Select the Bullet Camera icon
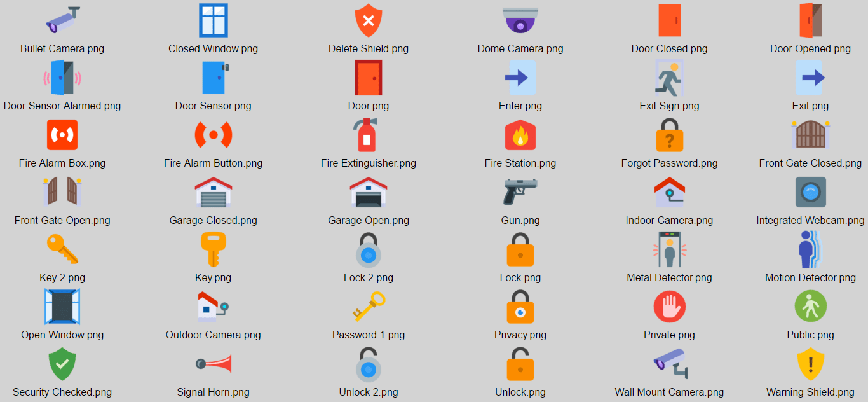 62,20
